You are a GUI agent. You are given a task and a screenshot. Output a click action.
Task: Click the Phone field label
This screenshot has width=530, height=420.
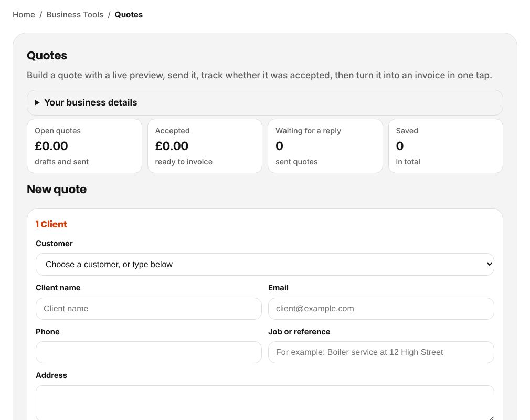tap(48, 332)
